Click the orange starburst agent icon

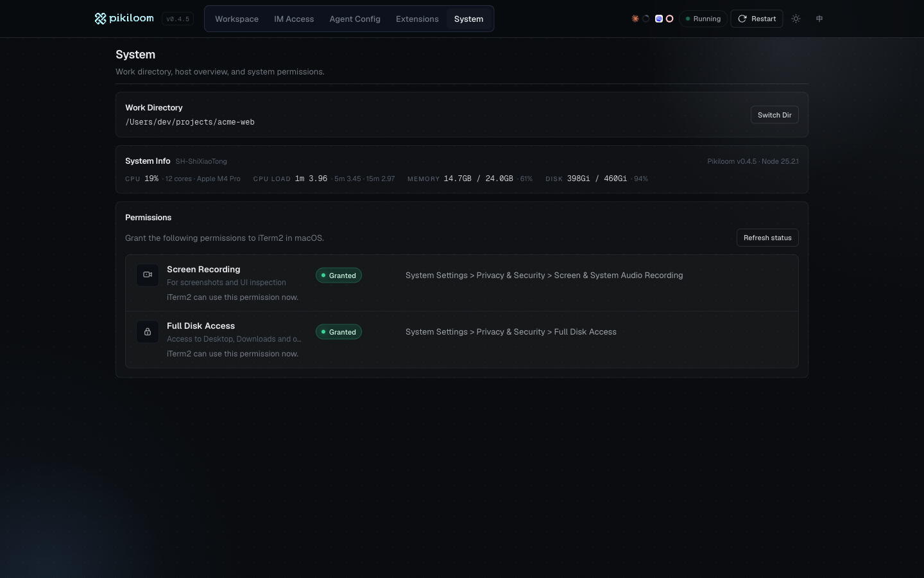pos(635,19)
